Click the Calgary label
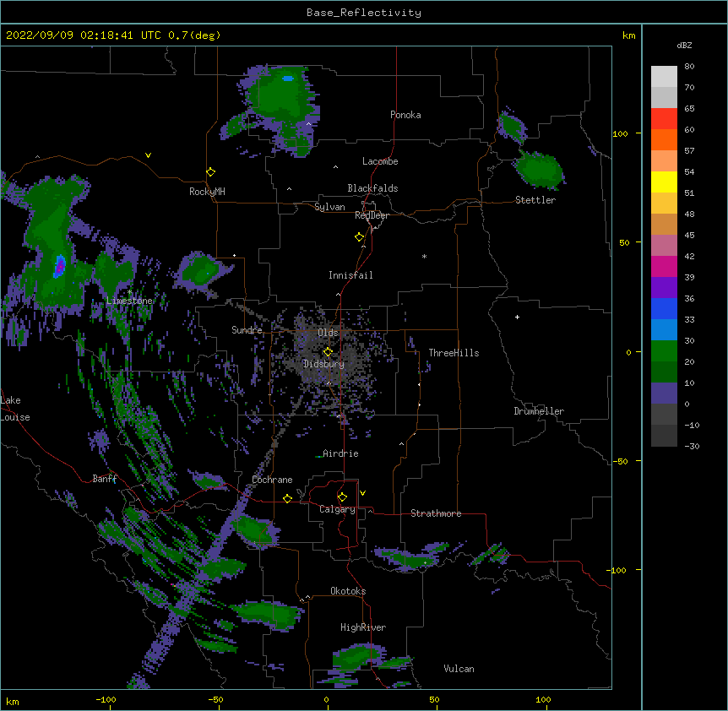This screenshot has height=711, width=728. pos(337,509)
